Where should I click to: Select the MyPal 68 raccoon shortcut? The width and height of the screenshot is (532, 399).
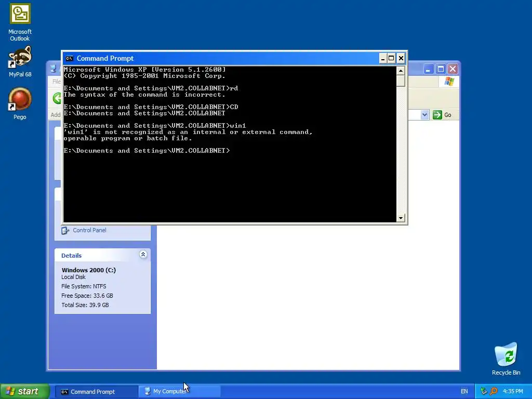(20, 61)
